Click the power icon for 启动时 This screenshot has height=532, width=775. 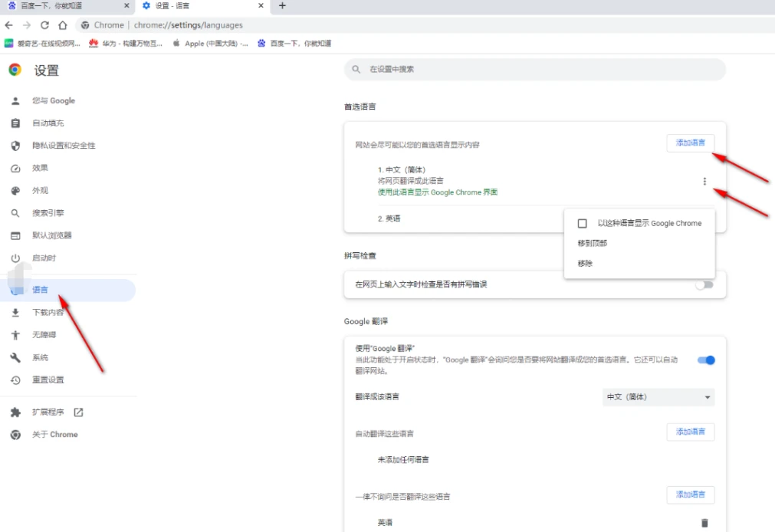pyautogui.click(x=15, y=258)
